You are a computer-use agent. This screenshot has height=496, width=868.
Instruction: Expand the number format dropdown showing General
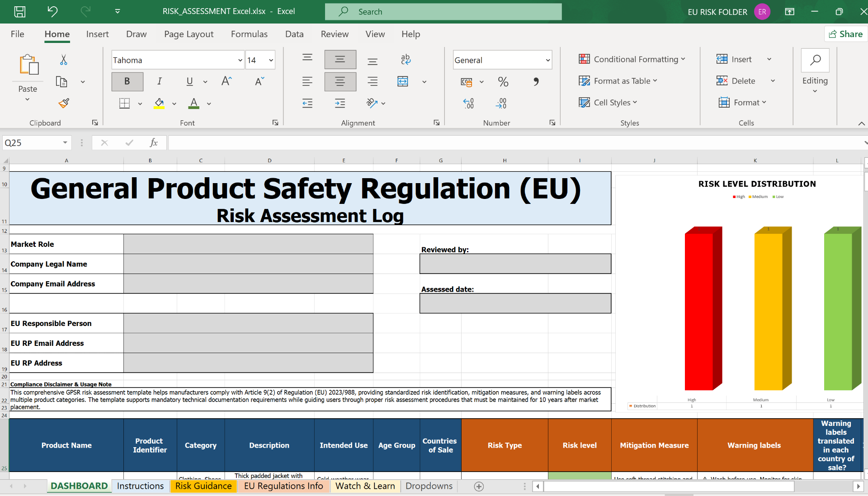548,60
